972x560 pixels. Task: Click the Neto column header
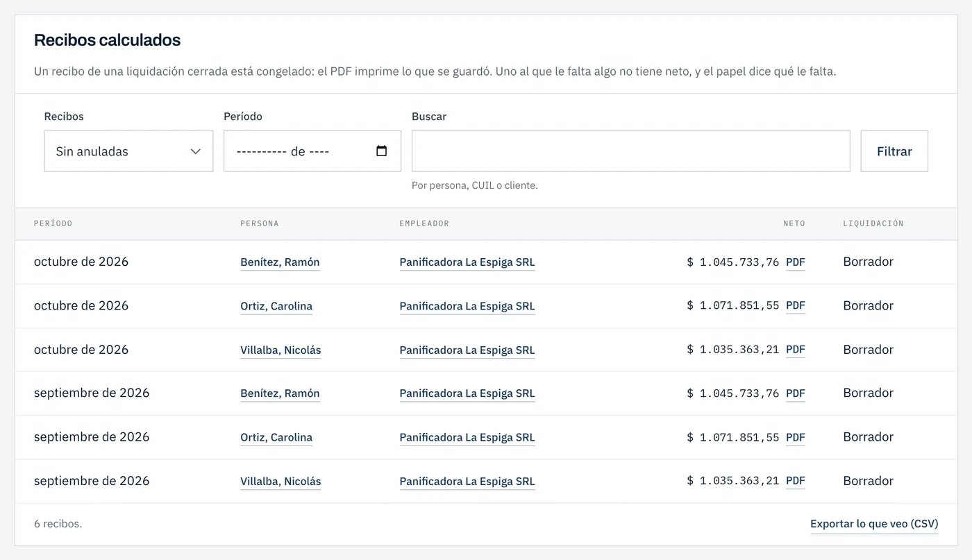(794, 223)
